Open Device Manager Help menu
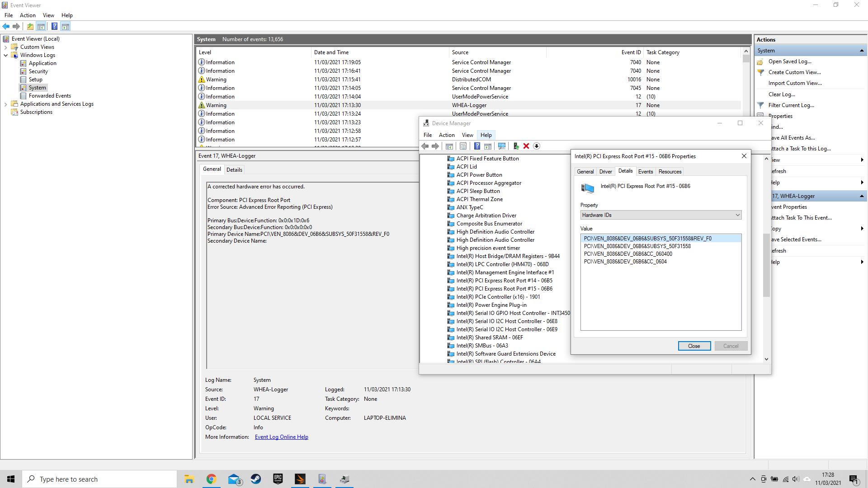Image resolution: width=868 pixels, height=488 pixels. coord(486,135)
